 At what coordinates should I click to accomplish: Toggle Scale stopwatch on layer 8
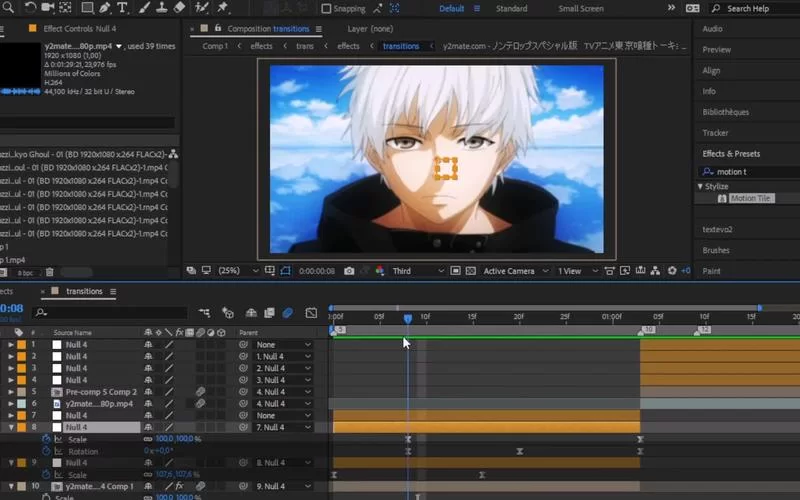tap(46, 439)
